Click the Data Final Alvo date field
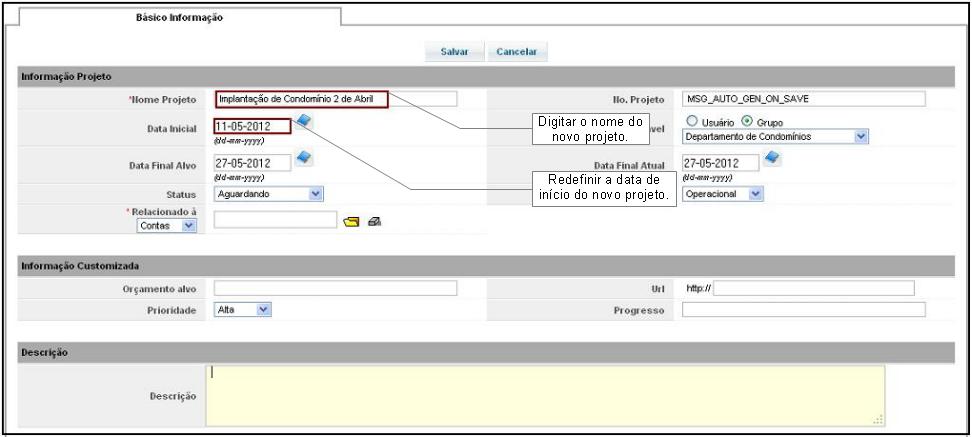Screen dimensions: 972x437 tap(252, 163)
